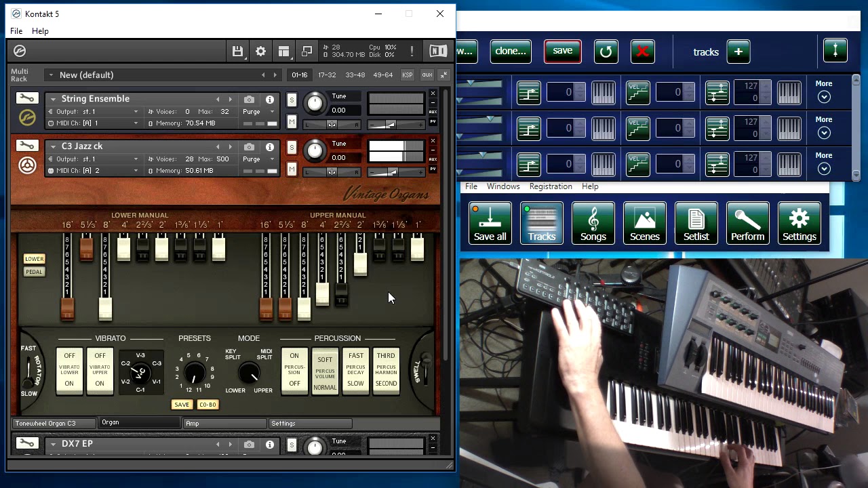Click the Native Instruments NI logo

(438, 52)
